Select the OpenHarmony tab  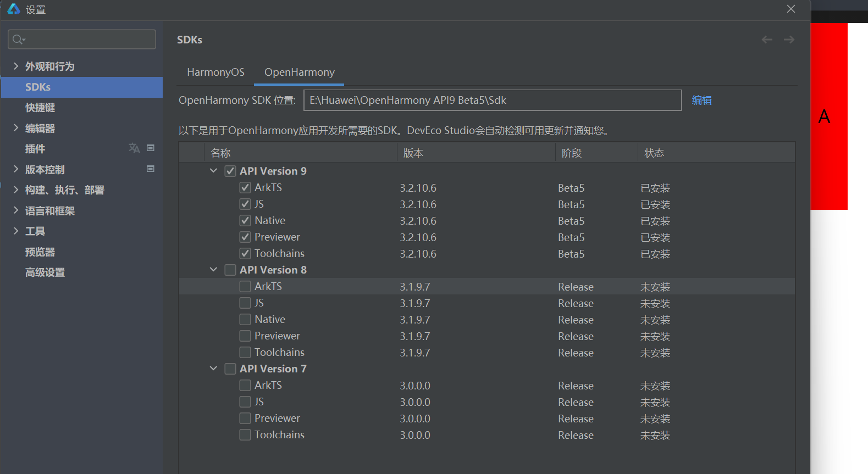coord(299,73)
